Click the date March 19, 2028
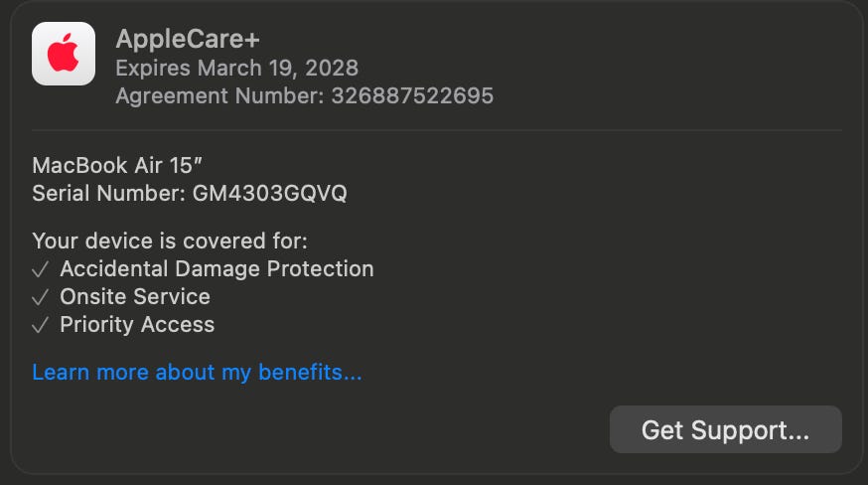 pyautogui.click(x=278, y=69)
